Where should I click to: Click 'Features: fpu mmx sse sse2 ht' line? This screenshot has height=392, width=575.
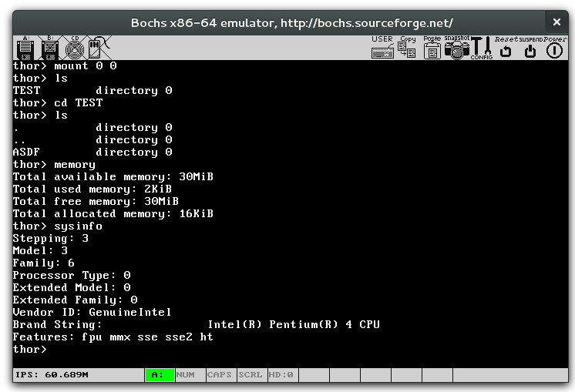pos(113,337)
